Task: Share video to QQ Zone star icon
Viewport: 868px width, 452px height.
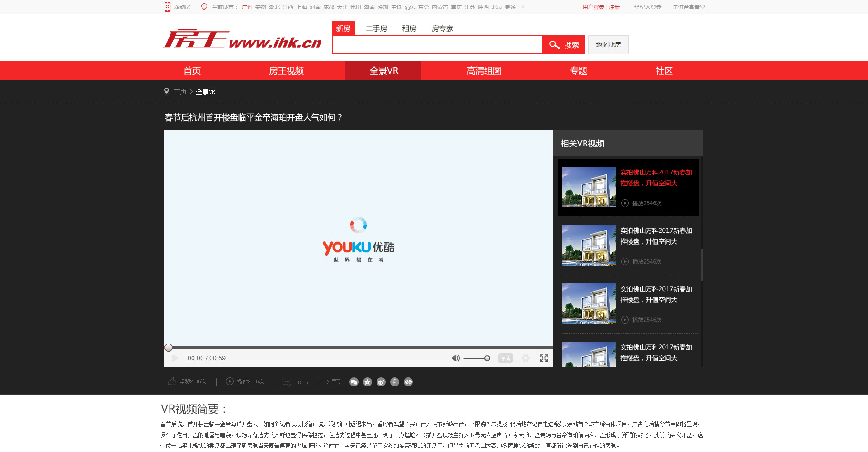Action: pos(368,382)
